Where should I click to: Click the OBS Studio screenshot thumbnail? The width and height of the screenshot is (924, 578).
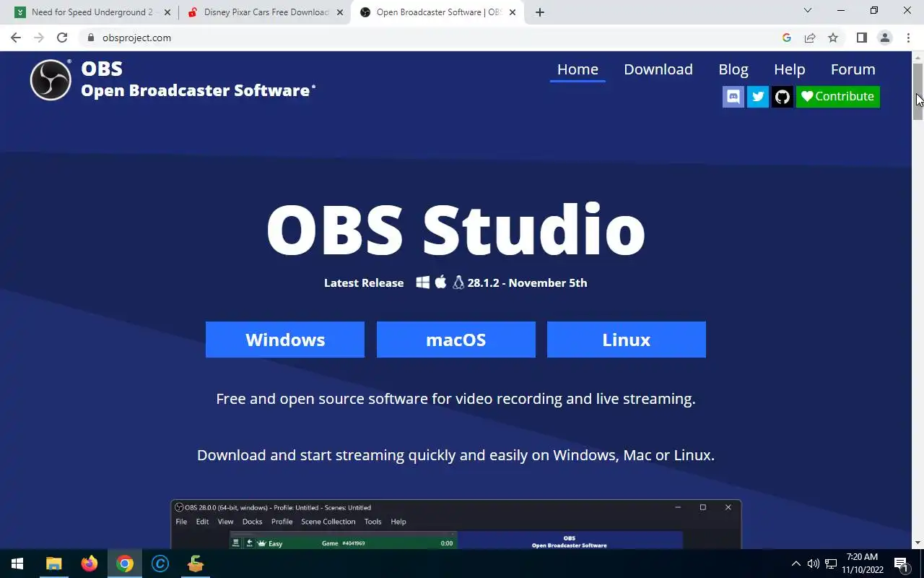[x=456, y=525]
